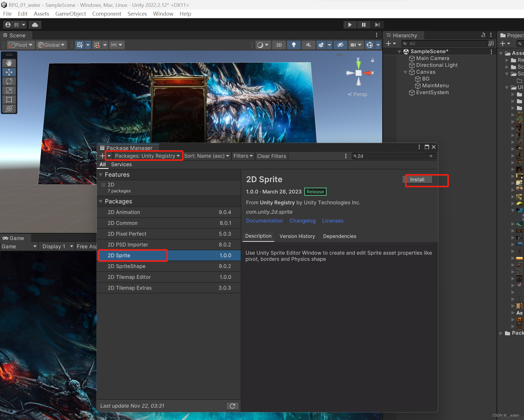Screen dimensions: 524x420
Task: Select MainMenu object in Hierarchy
Action: (435, 86)
